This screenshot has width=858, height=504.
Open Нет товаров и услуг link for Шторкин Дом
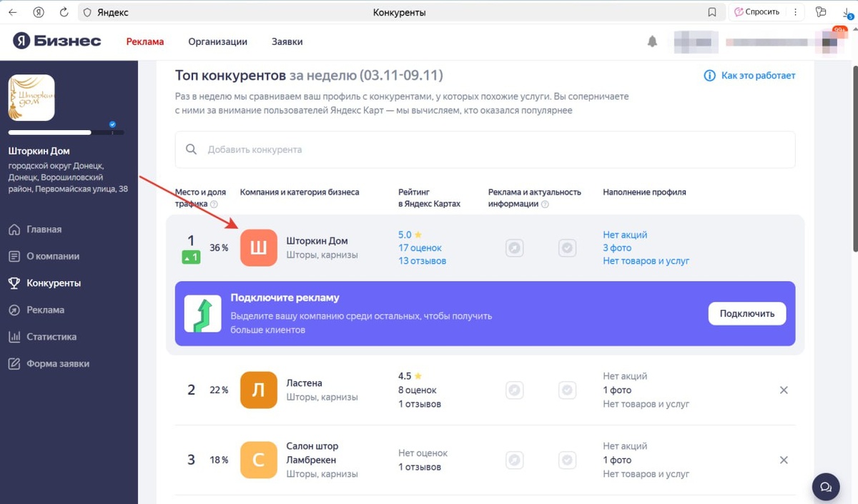(646, 261)
